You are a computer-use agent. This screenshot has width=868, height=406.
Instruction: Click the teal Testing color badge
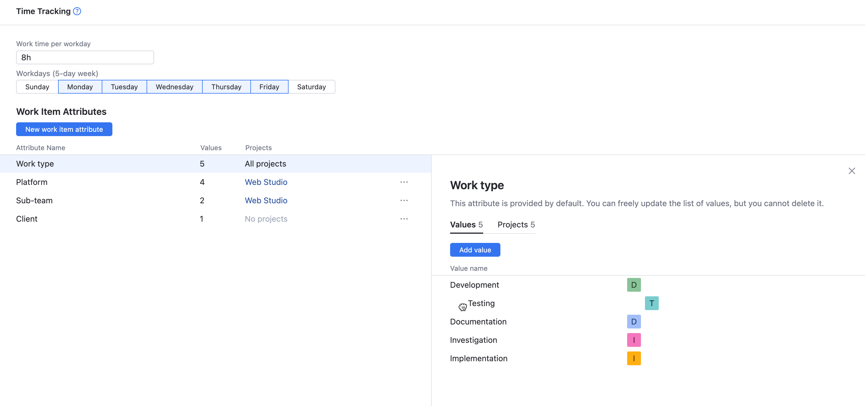point(651,303)
